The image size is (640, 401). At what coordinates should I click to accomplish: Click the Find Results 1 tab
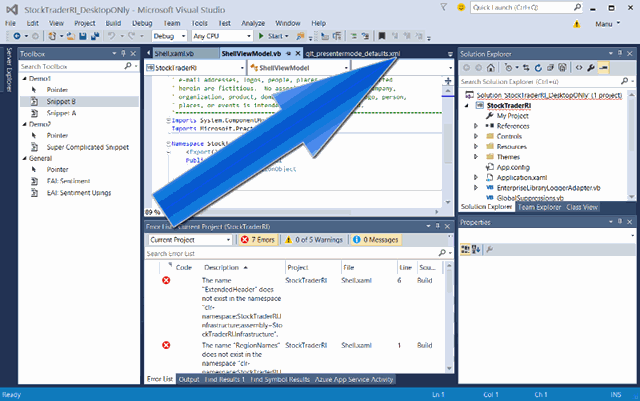(x=225, y=380)
